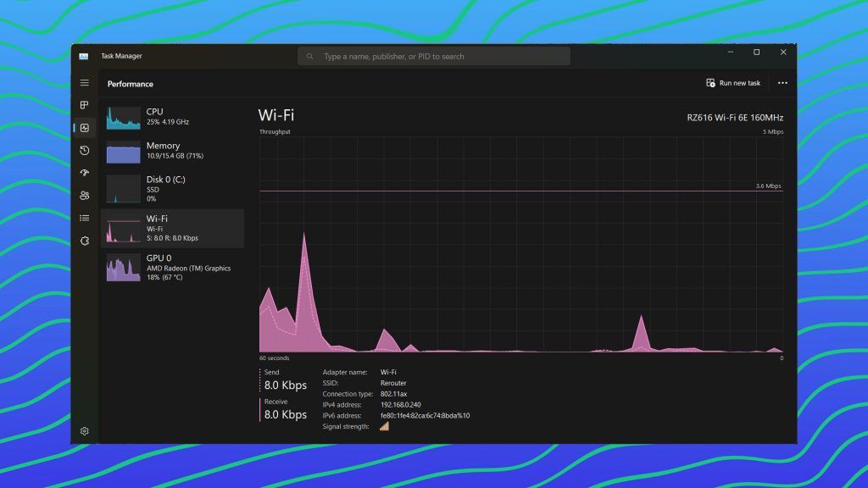The image size is (868, 488).
Task: Click the Receive 8.0 Kbps value
Action: 285,414
